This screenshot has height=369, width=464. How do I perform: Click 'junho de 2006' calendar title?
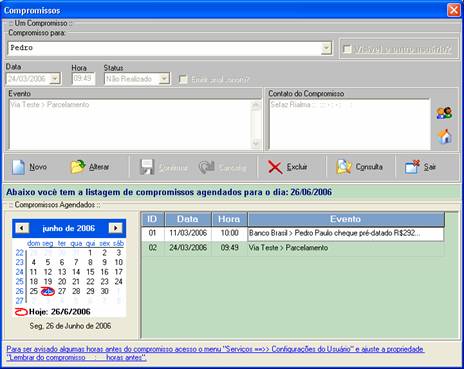[x=69, y=228]
